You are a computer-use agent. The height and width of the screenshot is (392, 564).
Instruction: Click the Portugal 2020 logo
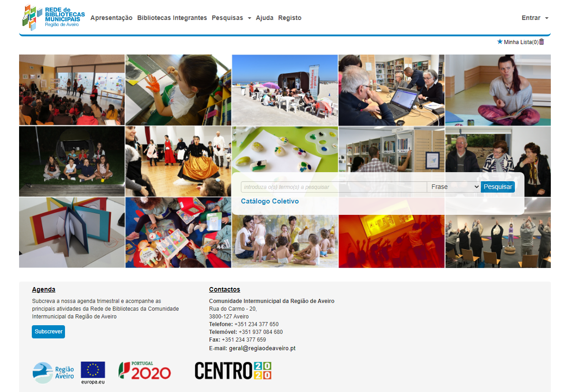coord(145,370)
